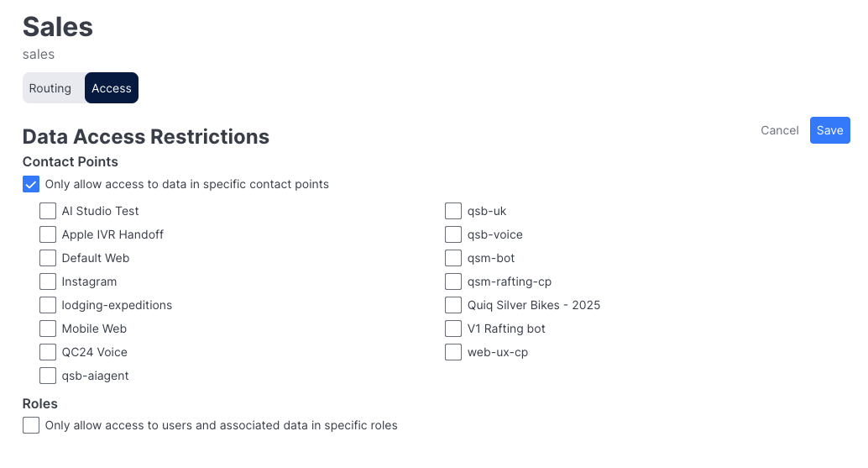
Task: Restrict access to users in specific roles
Action: (x=31, y=425)
